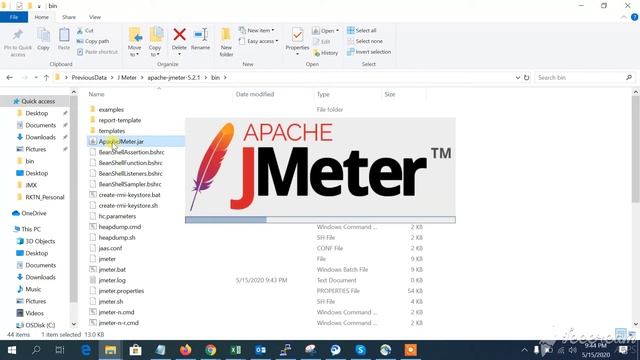
Task: Open Chrome from the taskbar
Action: coord(211,350)
